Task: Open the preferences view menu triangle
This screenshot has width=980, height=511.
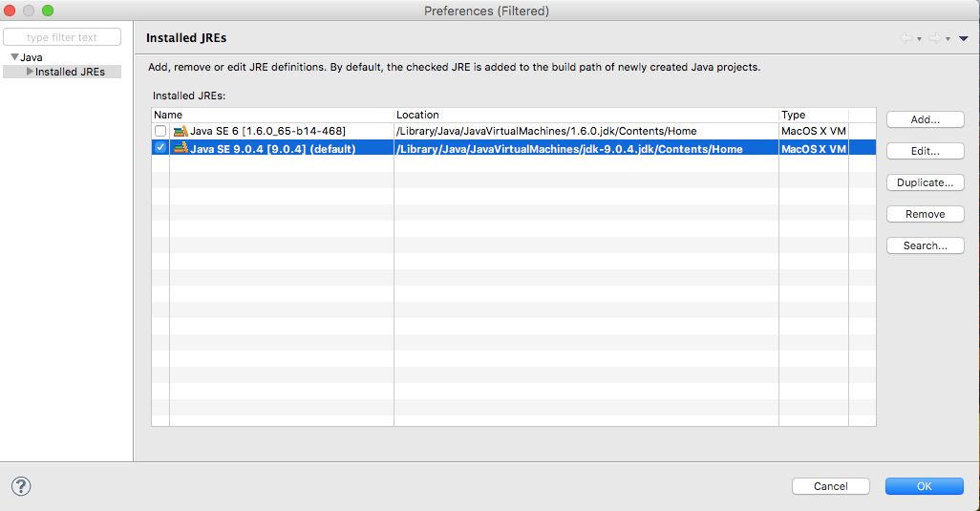Action: (963, 39)
